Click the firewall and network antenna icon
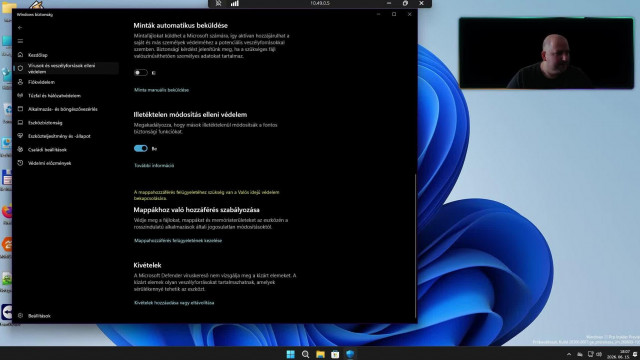This screenshot has width=640, height=360. 20,96
